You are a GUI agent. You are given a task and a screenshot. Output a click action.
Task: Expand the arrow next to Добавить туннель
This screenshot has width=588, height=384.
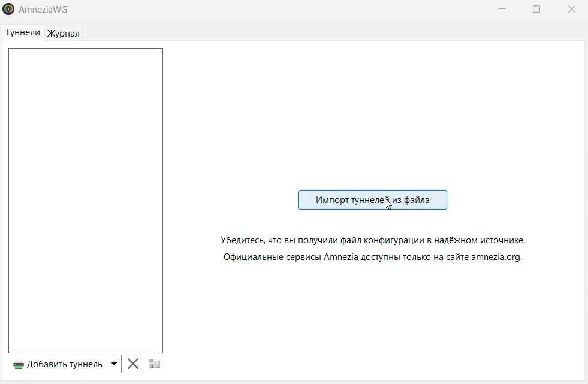[114, 364]
